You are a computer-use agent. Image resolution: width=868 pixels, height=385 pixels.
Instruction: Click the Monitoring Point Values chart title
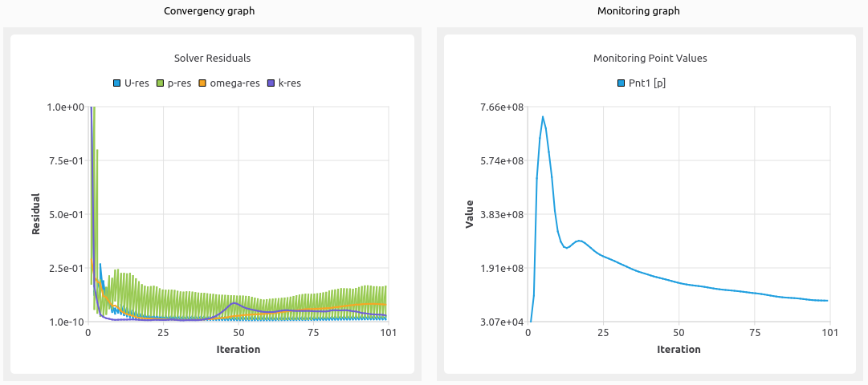coord(650,59)
